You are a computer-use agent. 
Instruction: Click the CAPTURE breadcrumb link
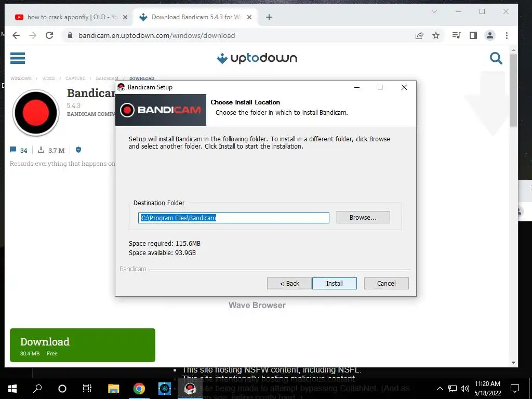pyautogui.click(x=75, y=78)
